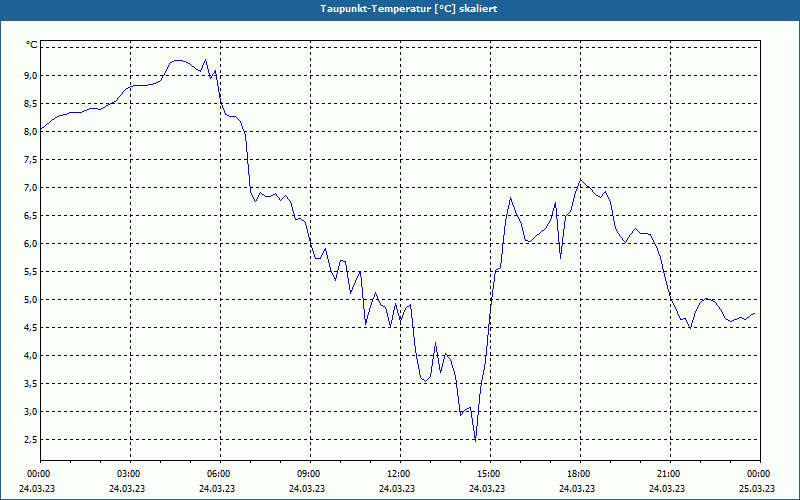Select the "7,0" y-axis value
This screenshot has height=500, width=800.
pos(31,188)
